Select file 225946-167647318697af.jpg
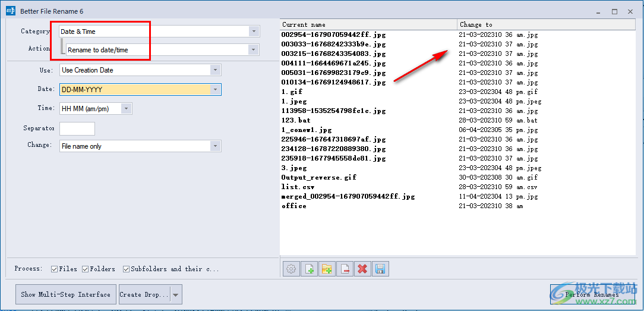Viewport: 644px width, 311px height. click(333, 140)
